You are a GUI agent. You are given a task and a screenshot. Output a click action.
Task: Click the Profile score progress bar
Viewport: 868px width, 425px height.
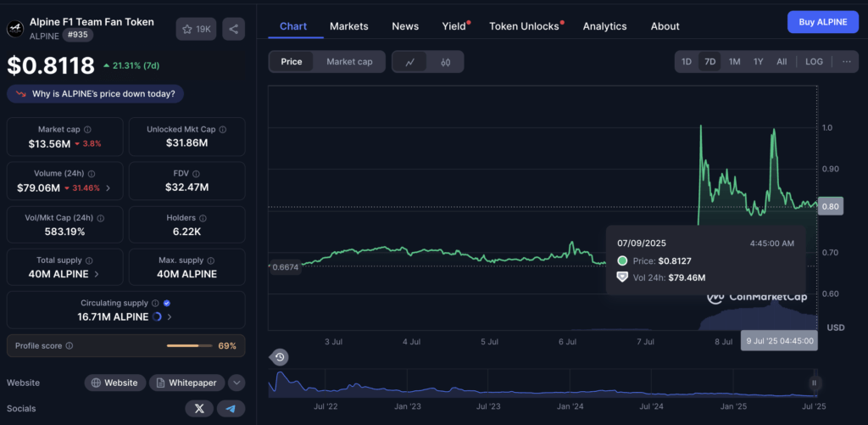pos(189,346)
